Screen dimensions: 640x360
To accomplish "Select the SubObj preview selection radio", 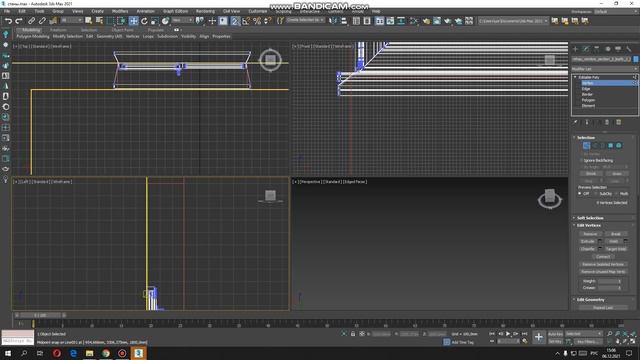I will click(596, 193).
